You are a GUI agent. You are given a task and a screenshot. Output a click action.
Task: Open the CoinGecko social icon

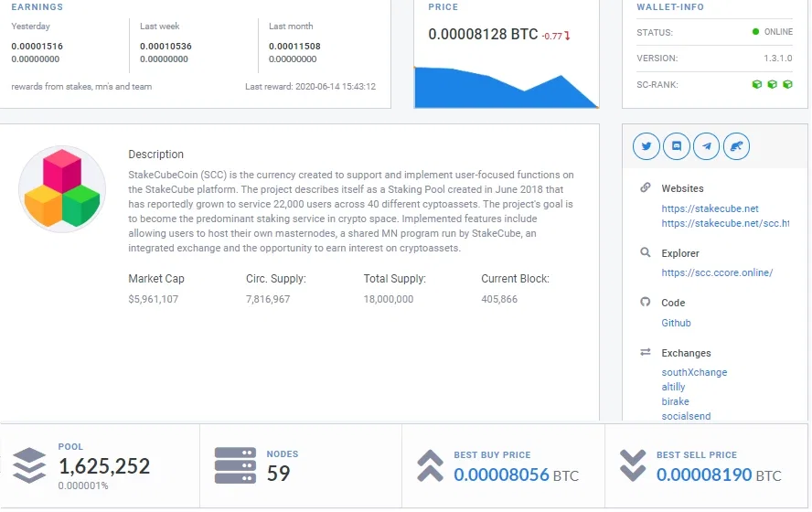point(736,146)
